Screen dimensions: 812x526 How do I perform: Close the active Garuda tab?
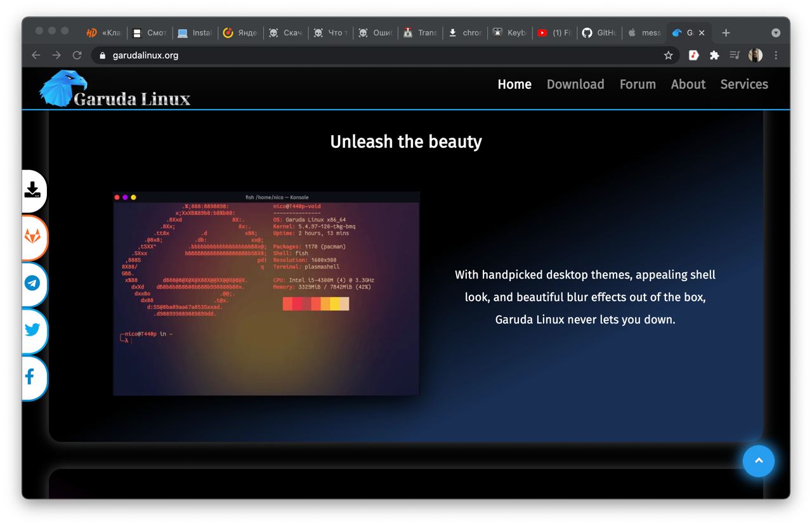pyautogui.click(x=702, y=33)
